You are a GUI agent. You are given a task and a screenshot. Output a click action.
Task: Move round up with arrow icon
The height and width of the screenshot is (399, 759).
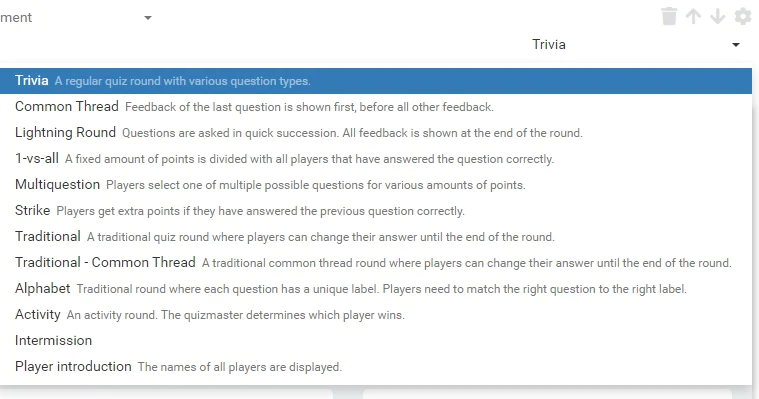(693, 16)
